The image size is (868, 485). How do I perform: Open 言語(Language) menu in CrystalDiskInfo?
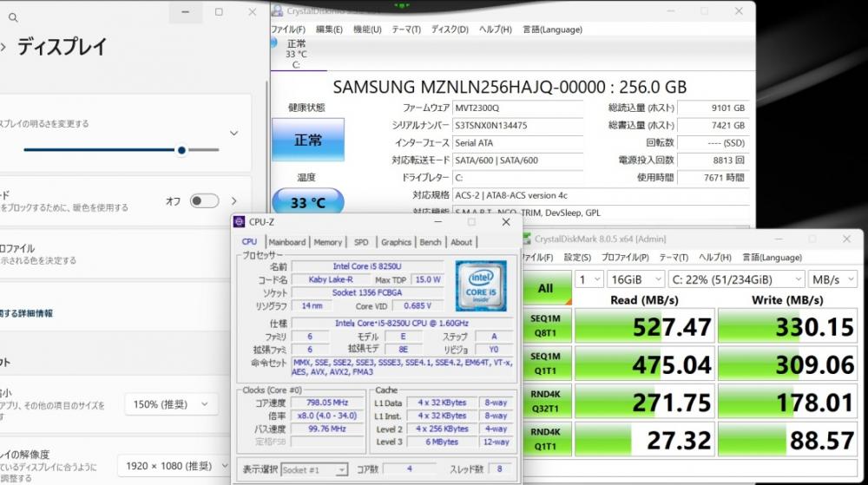pos(552,29)
